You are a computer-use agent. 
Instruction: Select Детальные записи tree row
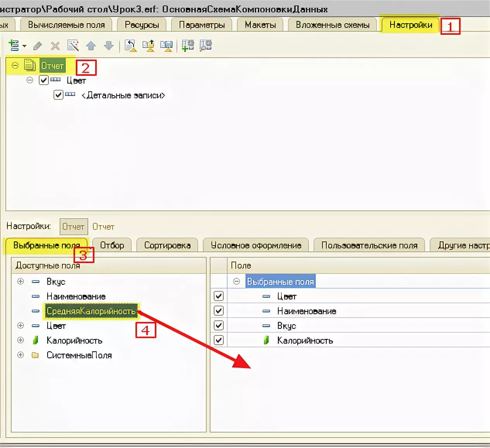coord(123,95)
